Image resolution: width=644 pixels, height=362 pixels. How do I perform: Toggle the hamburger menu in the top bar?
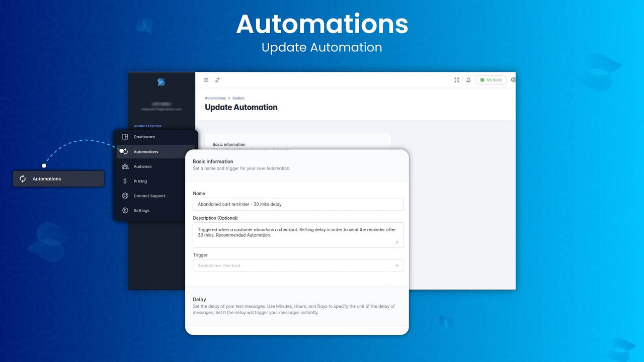coord(206,79)
